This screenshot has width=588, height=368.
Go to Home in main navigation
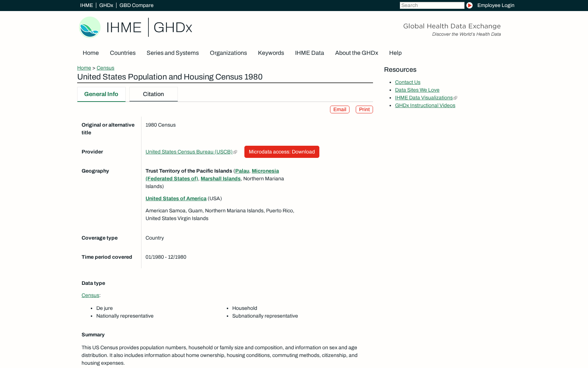91,53
